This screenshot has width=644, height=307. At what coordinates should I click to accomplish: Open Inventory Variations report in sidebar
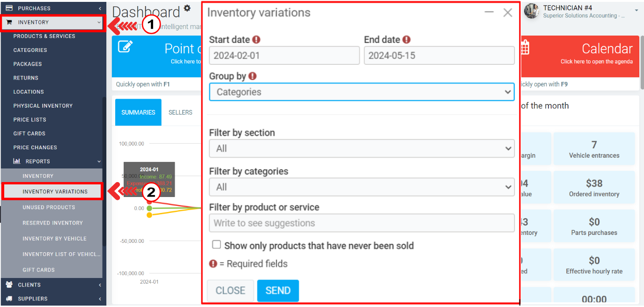(x=55, y=191)
